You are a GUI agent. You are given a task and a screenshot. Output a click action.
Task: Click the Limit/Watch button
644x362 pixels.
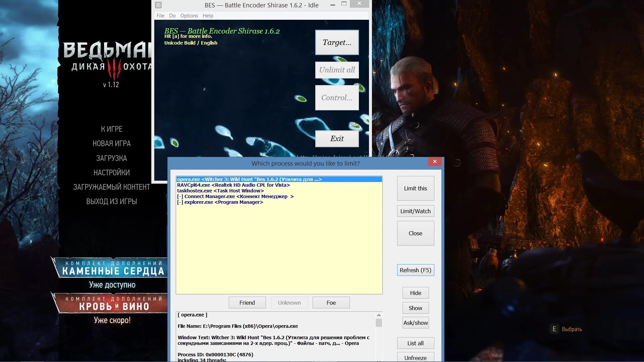[415, 211]
